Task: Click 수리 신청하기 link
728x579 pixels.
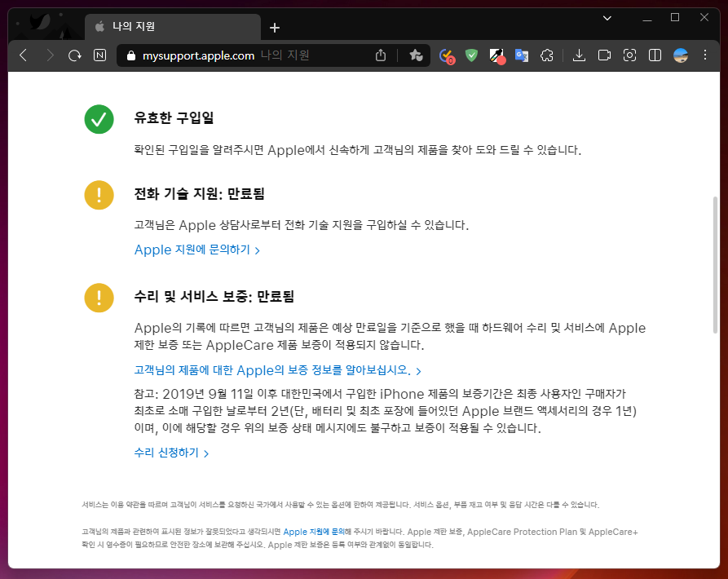Action: tap(171, 453)
